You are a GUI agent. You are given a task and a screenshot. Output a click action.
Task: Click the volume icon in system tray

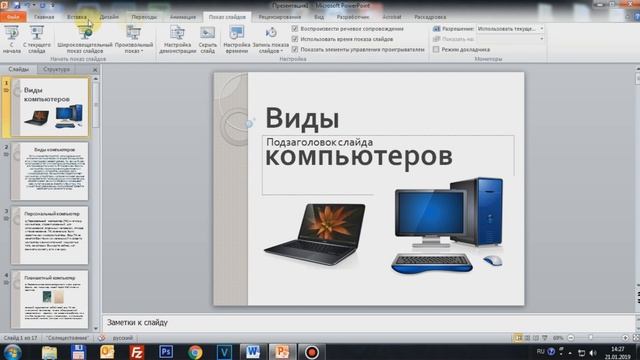coord(593,352)
